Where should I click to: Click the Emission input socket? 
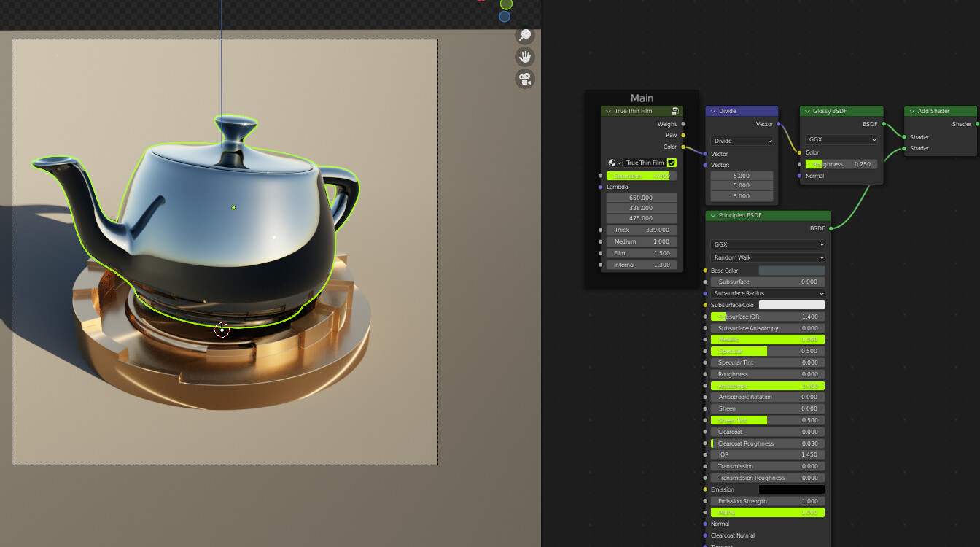tap(705, 489)
